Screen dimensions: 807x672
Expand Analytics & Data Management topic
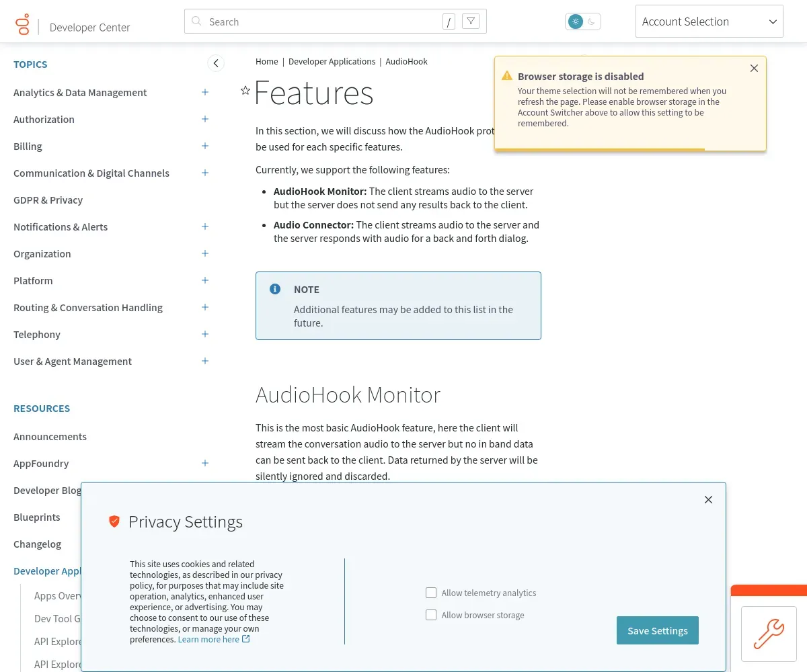(x=205, y=92)
